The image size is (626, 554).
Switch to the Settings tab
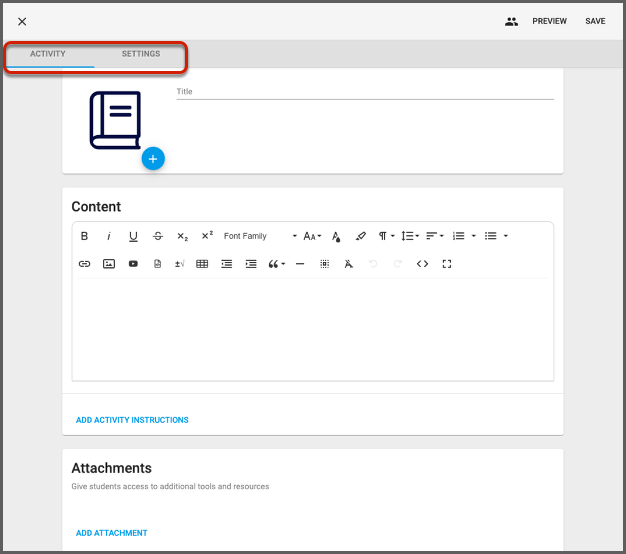(x=141, y=54)
